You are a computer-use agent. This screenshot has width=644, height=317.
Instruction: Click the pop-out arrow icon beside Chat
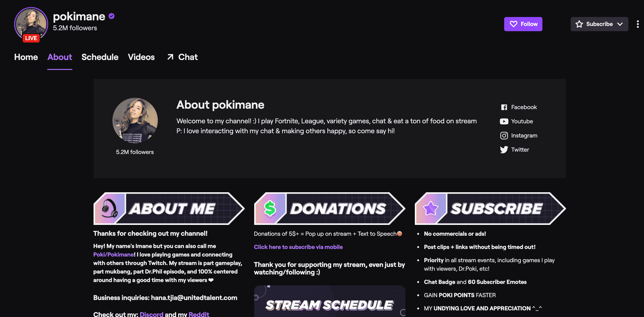coord(170,57)
